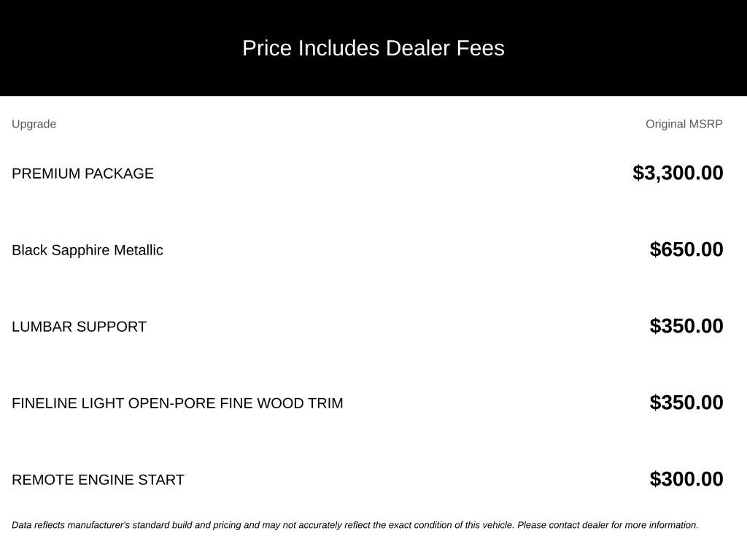Select Black Sapphire Metallic upgrade
Screen dimensions: 747x560
88,250
